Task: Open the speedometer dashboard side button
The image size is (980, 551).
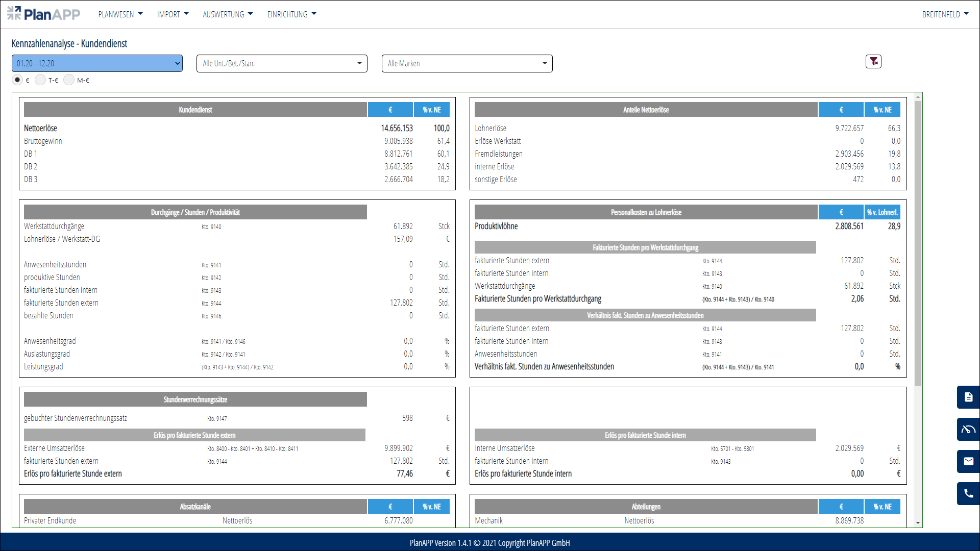Action: (968, 430)
